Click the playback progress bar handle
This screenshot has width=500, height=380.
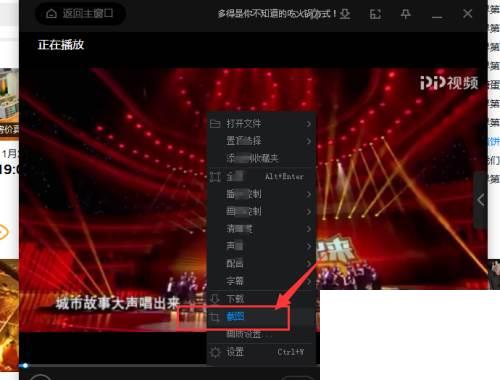(25, 366)
